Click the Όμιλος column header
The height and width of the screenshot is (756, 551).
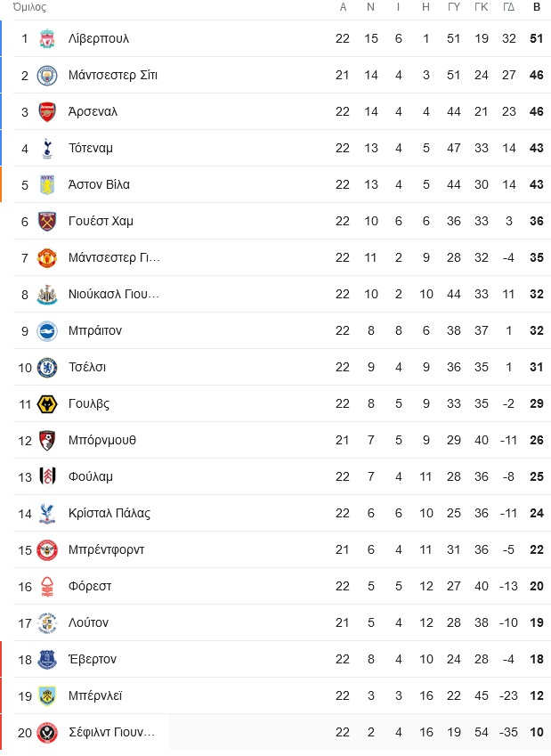(x=29, y=7)
